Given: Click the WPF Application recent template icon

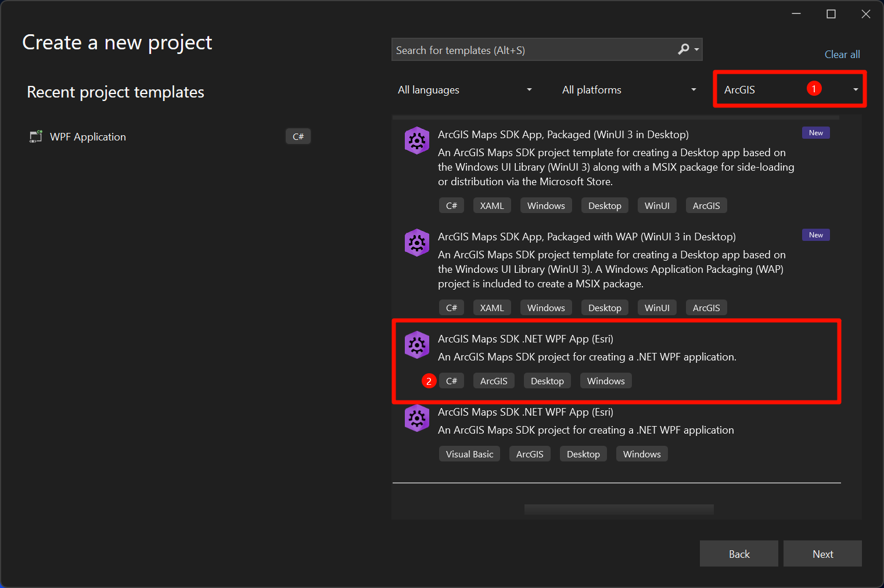Looking at the screenshot, I should click(x=36, y=136).
